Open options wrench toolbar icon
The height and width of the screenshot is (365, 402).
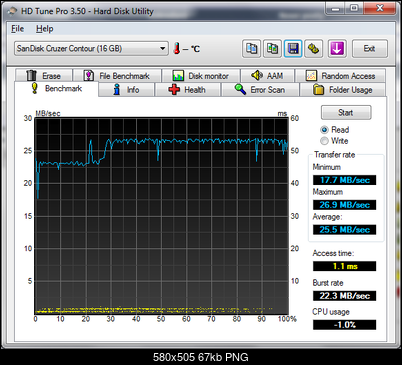click(313, 49)
